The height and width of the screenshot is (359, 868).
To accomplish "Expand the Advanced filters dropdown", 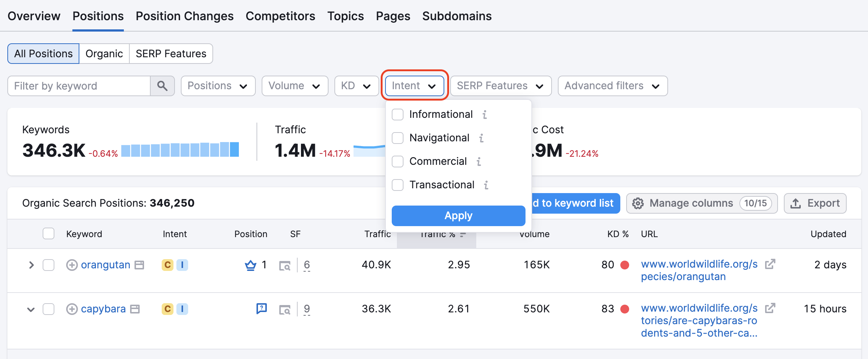I will coord(612,86).
